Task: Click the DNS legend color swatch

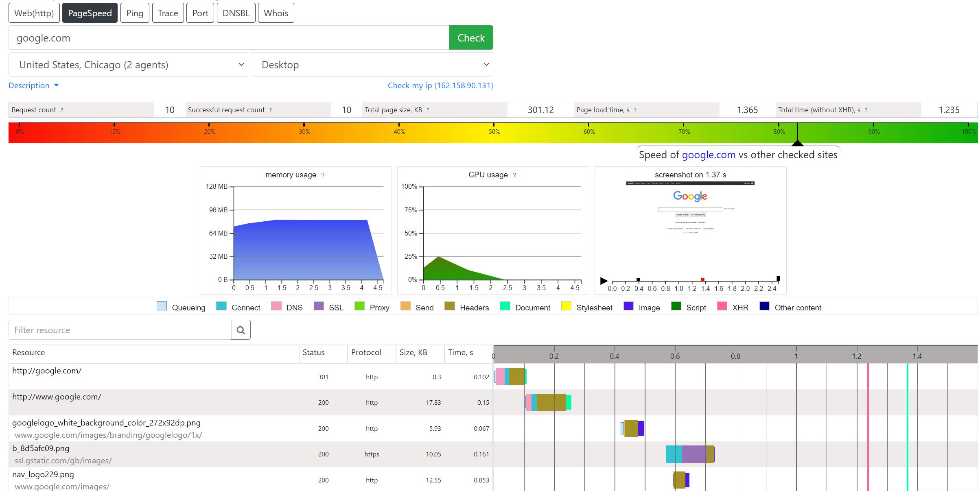Action: 276,306
